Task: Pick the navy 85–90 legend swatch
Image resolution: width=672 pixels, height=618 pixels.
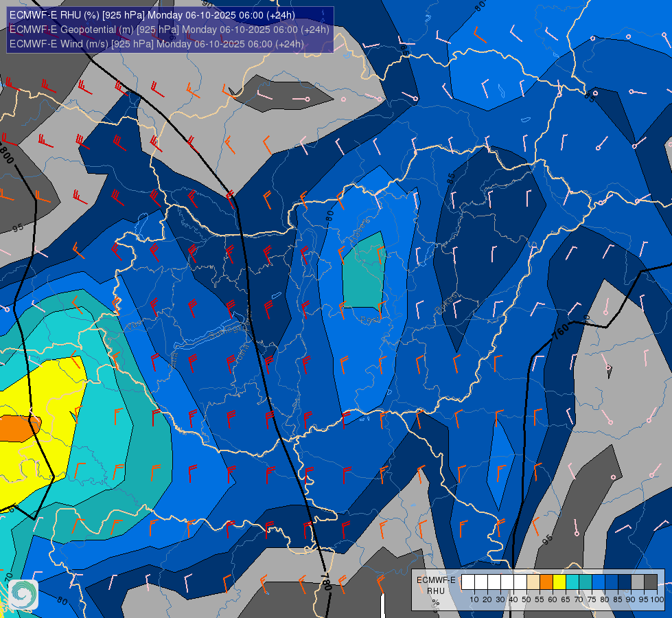Action: pos(625,582)
